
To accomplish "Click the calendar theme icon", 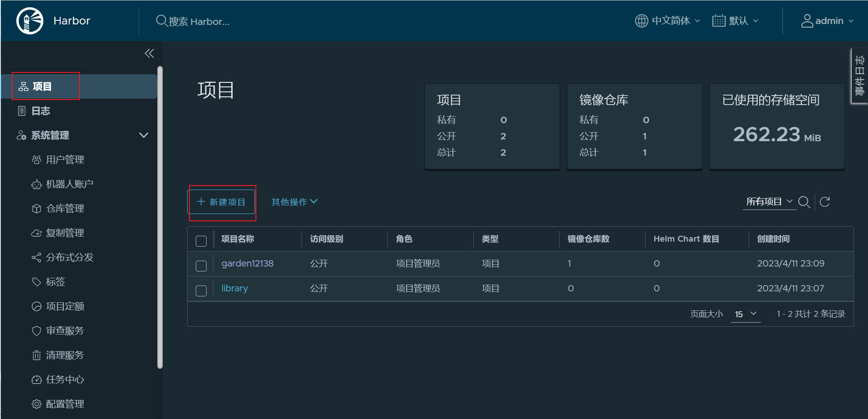I will (x=719, y=21).
